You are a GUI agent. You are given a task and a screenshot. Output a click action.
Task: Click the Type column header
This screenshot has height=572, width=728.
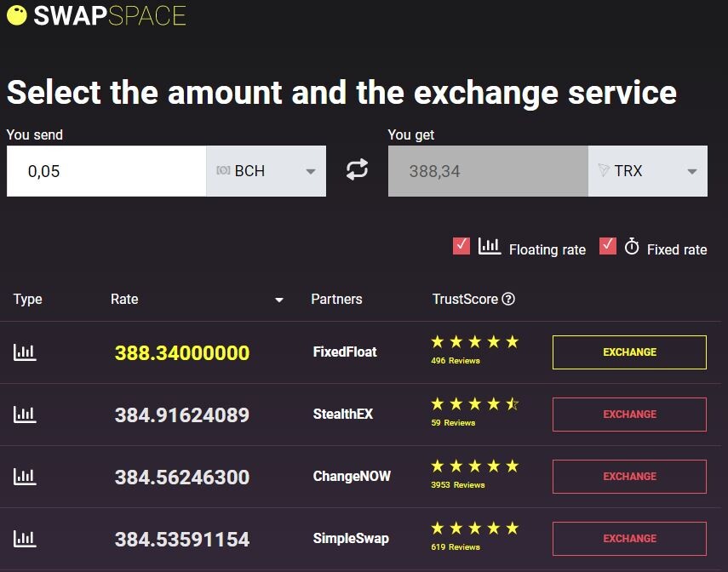(27, 299)
